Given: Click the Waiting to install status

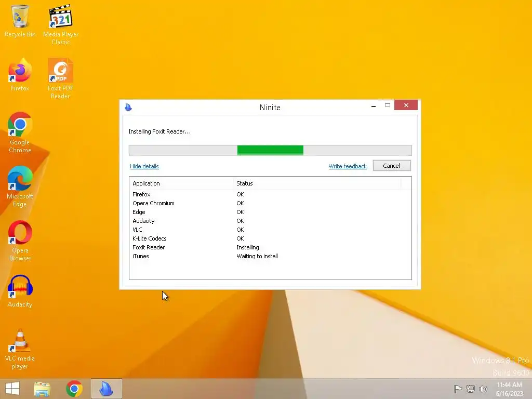Looking at the screenshot, I should click(257, 256).
